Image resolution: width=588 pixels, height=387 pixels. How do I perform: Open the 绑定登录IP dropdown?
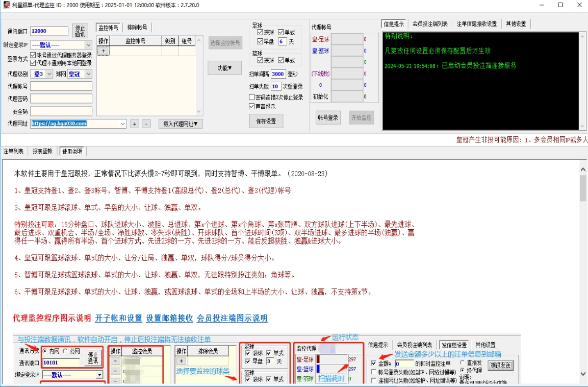(x=88, y=45)
